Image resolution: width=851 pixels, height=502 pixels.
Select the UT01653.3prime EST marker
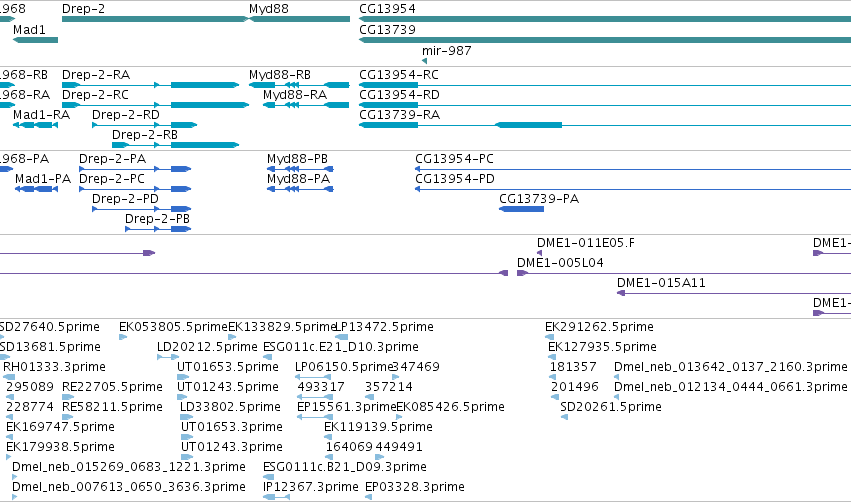point(187,437)
